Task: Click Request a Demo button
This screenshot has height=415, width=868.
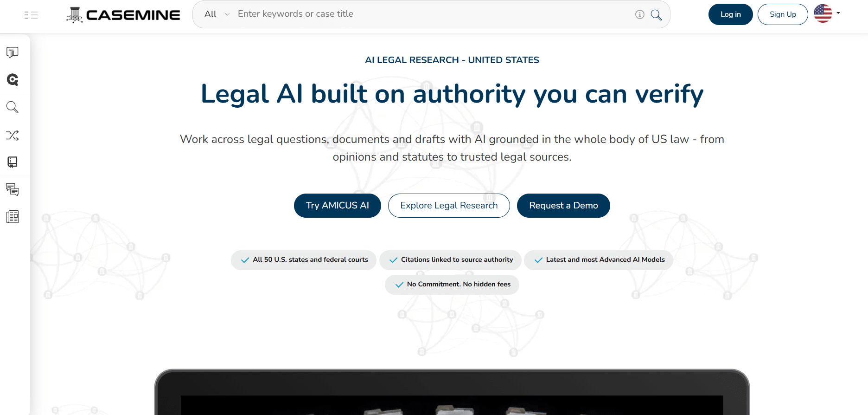Action: click(x=563, y=206)
